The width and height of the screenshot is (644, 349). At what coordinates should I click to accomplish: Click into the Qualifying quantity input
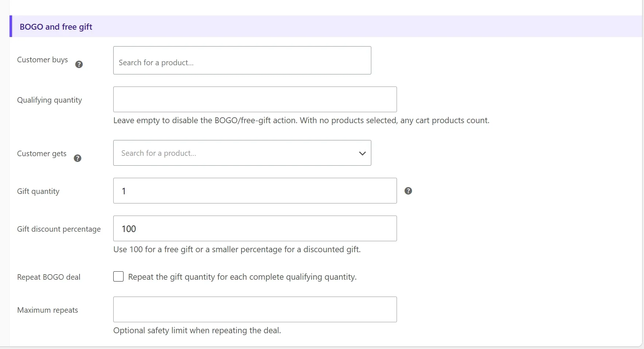[255, 99]
